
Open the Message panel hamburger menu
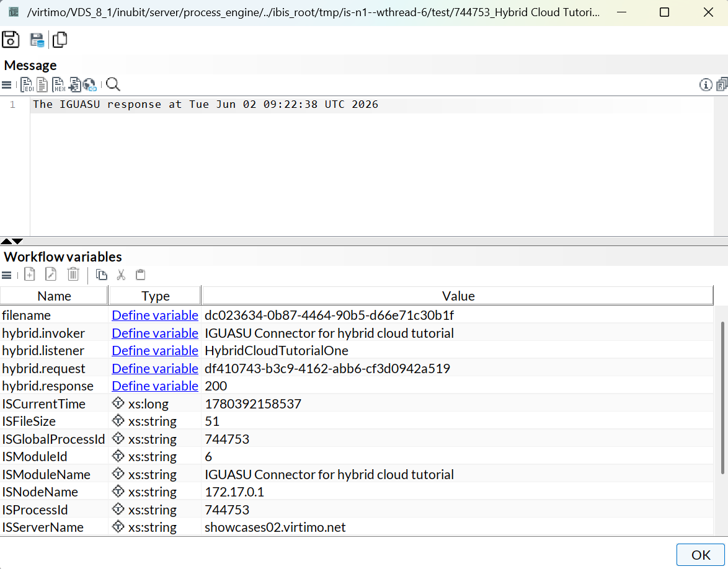6,85
